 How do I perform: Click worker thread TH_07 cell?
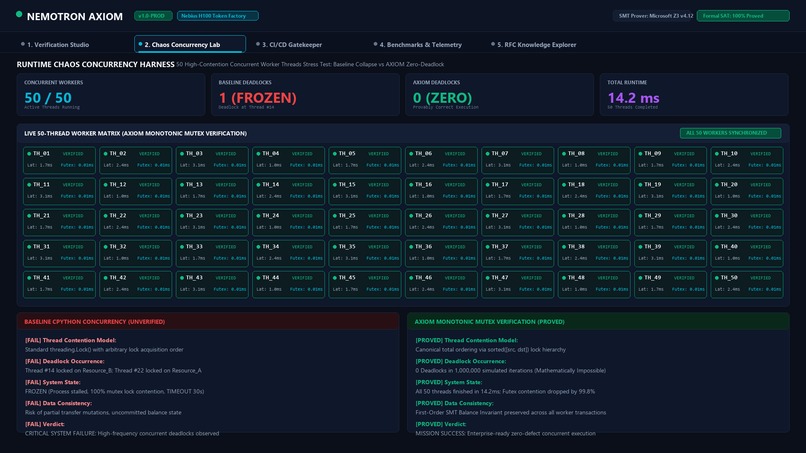click(518, 160)
